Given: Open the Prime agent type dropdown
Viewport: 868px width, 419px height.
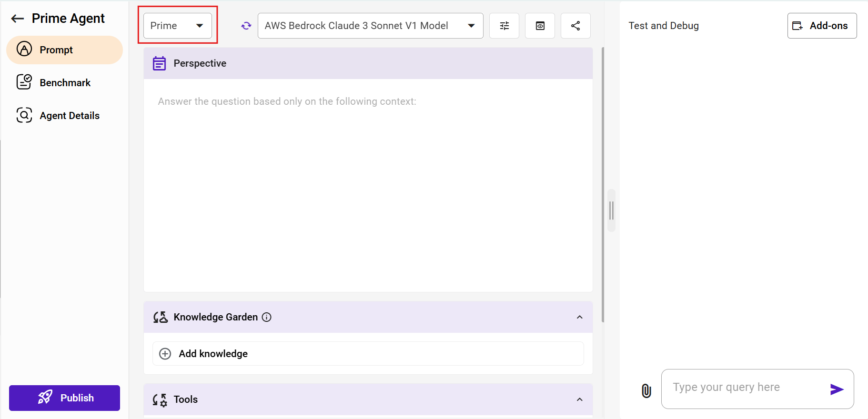Looking at the screenshot, I should (178, 26).
